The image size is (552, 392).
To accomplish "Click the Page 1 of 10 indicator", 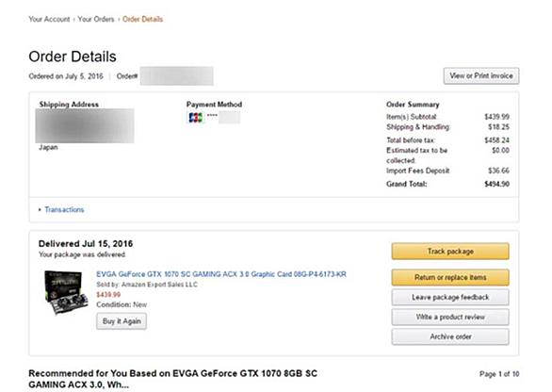I will 499,374.
